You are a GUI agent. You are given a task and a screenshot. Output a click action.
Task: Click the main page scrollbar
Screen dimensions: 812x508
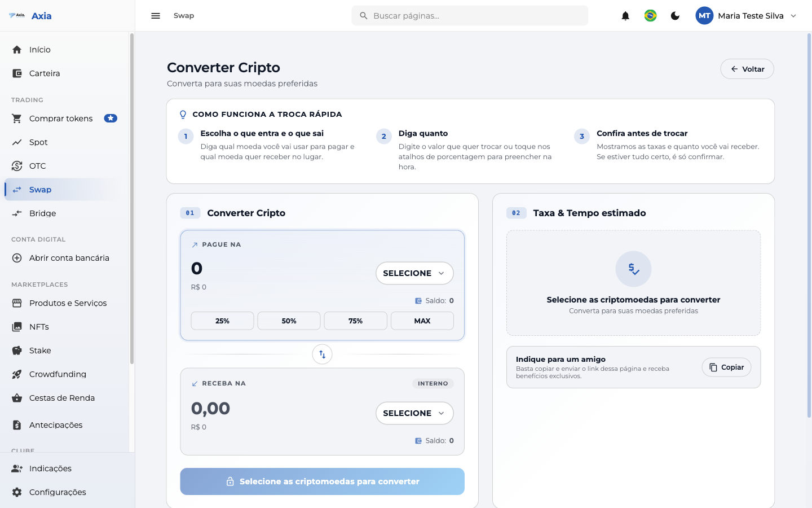[809, 226]
